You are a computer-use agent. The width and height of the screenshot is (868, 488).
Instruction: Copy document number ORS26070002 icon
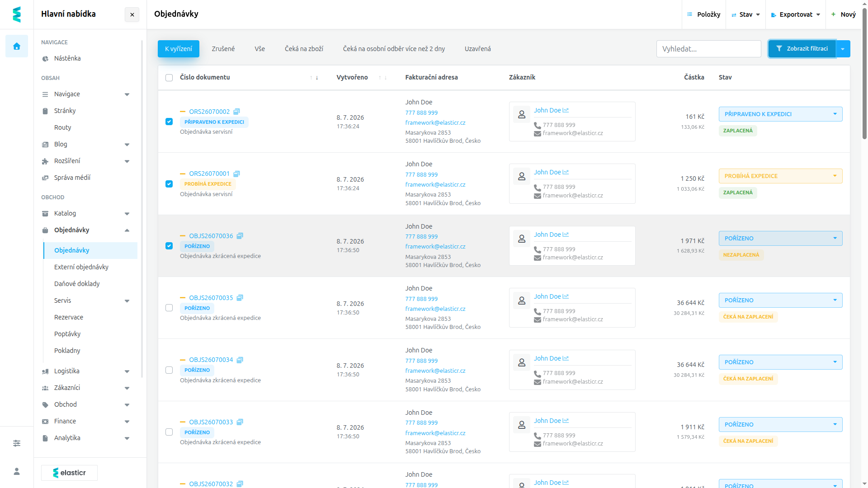click(236, 112)
